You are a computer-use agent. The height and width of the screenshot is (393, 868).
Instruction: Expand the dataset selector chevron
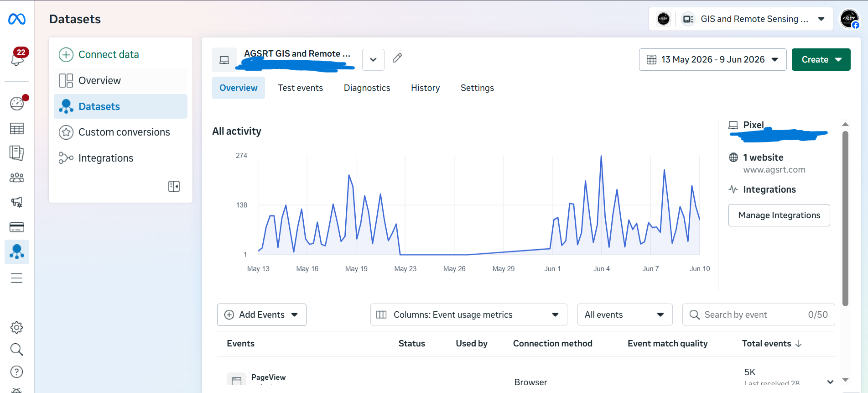click(x=373, y=59)
